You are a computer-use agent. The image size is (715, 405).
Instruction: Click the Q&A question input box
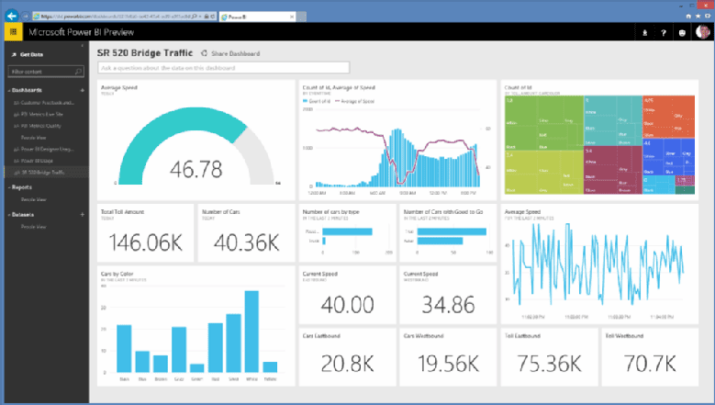pos(223,68)
